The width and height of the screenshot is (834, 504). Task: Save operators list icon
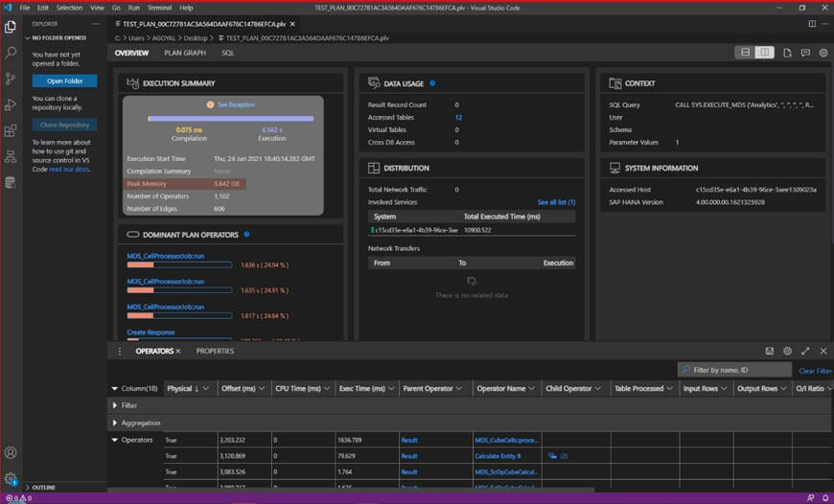pos(769,351)
